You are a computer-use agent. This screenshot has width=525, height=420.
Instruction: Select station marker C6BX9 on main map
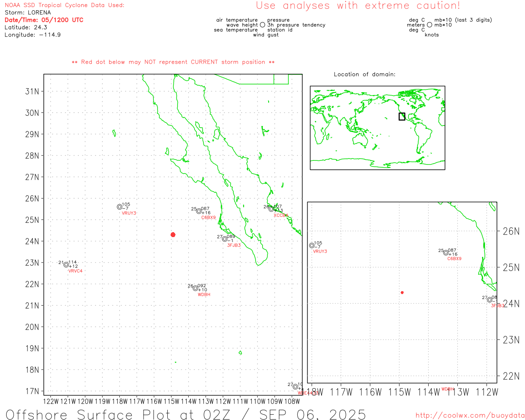199,211
